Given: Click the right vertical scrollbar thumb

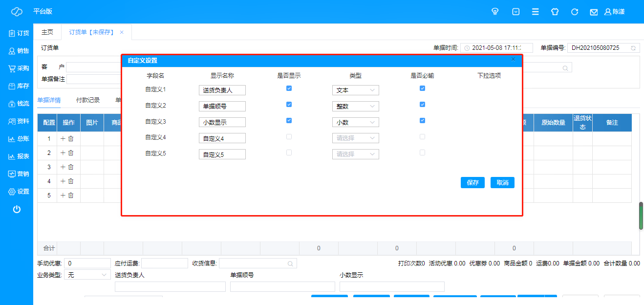Looking at the screenshot, I should 641,216.
